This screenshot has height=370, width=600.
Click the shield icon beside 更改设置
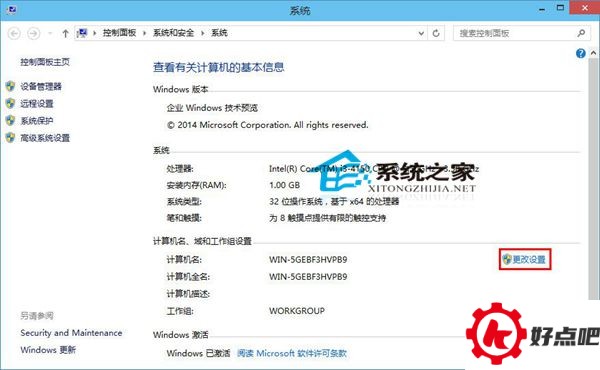pyautogui.click(x=507, y=259)
